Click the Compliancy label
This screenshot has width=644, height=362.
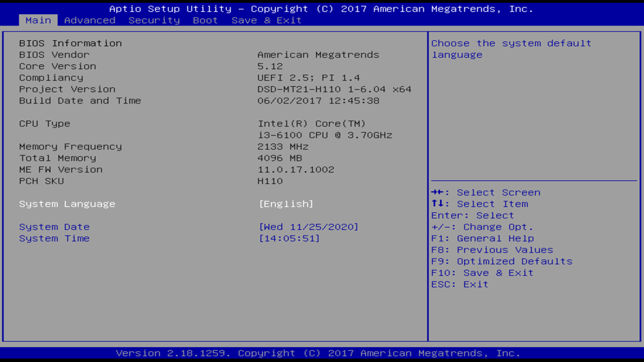tap(51, 78)
